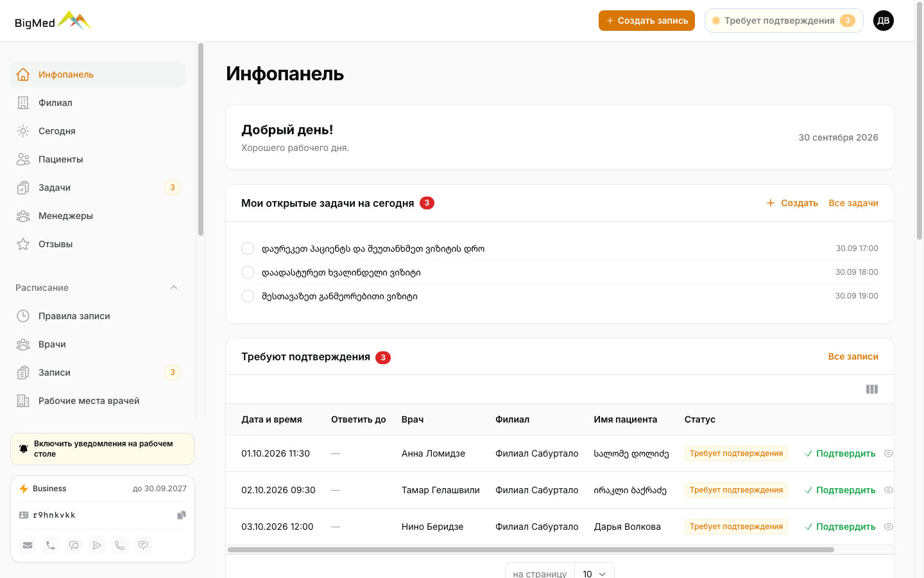Click the house icon beside Инфопанель
The width and height of the screenshot is (924, 578).
(23, 74)
